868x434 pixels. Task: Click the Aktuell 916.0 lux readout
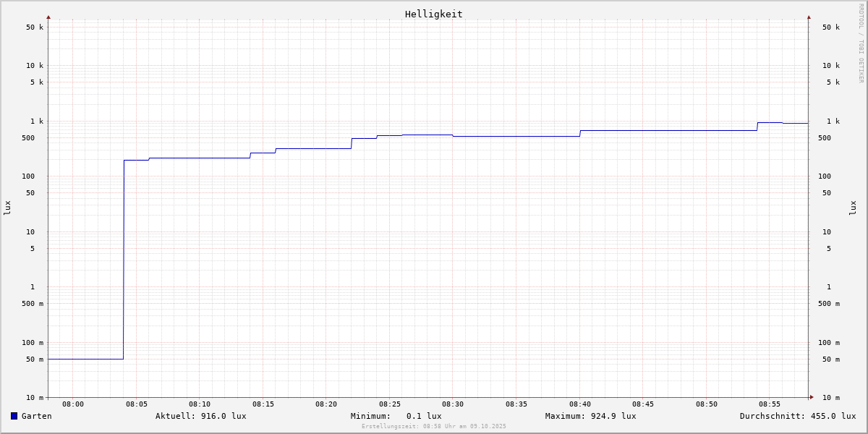(200, 416)
